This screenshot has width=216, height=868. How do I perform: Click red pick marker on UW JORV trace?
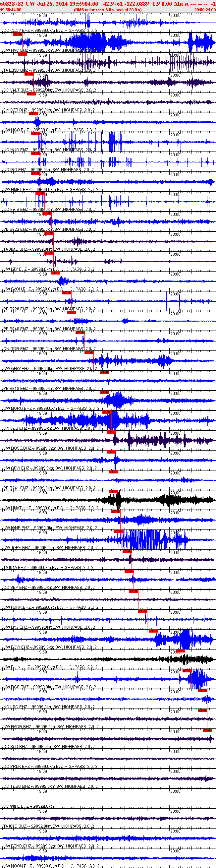click(x=118, y=531)
